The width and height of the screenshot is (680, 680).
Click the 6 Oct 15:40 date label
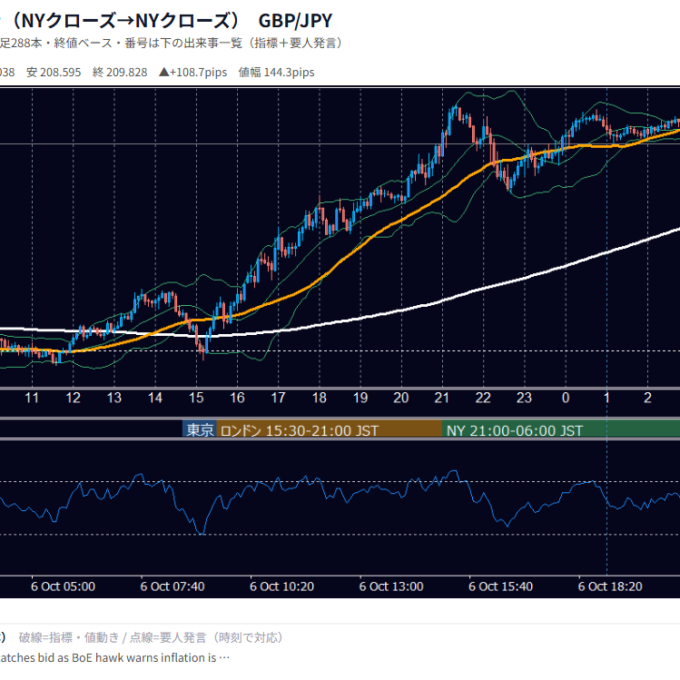coord(500,586)
